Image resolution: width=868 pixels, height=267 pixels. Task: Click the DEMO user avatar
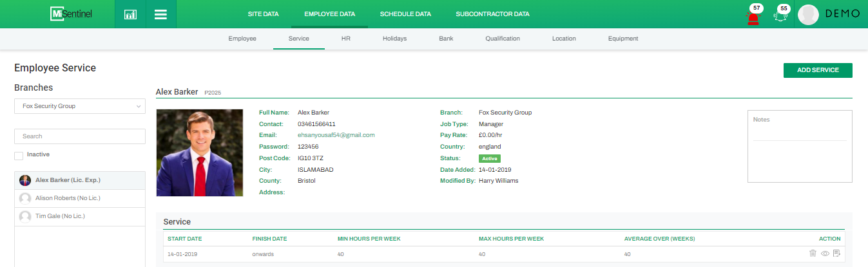pos(808,14)
